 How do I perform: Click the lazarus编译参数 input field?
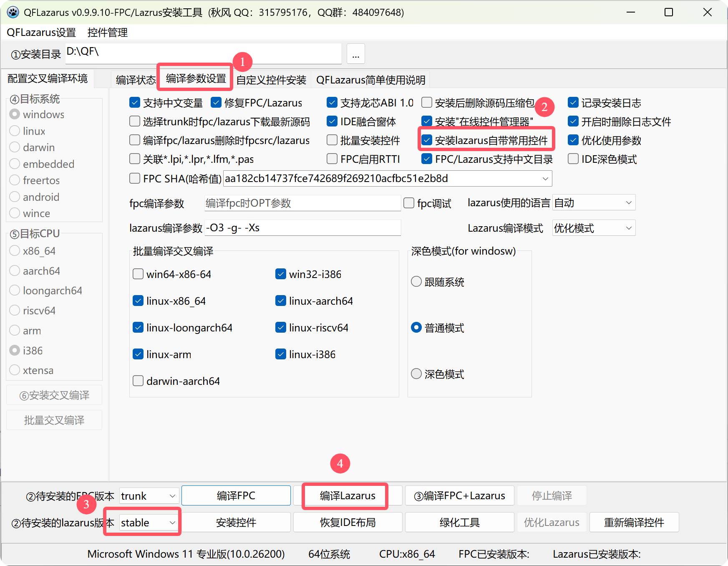tap(302, 227)
